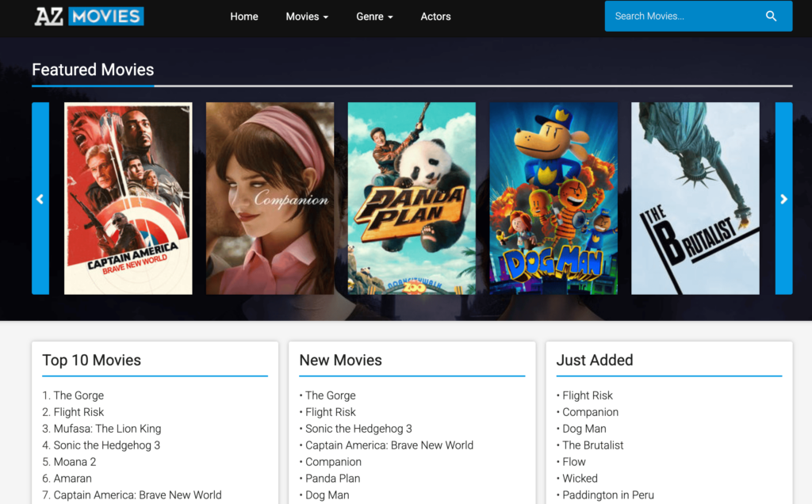812x504 pixels.
Task: Open The Gorge in Top 10 Movies
Action: point(79,395)
